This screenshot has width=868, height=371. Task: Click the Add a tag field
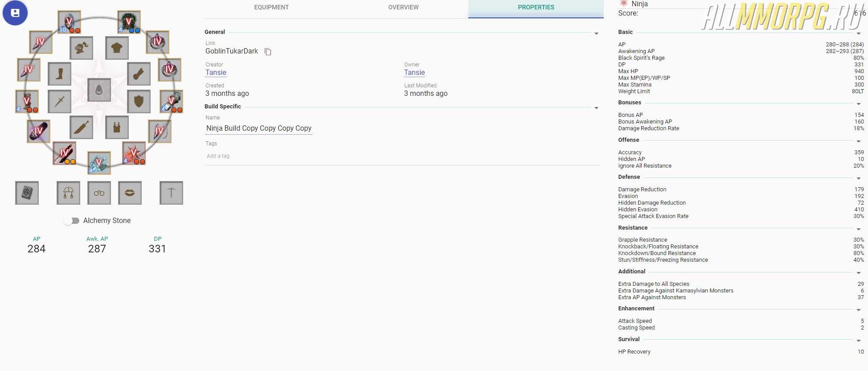(403, 156)
